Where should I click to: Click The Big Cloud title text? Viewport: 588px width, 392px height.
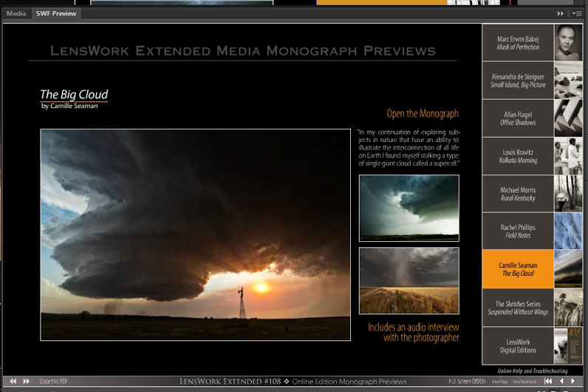pos(74,94)
